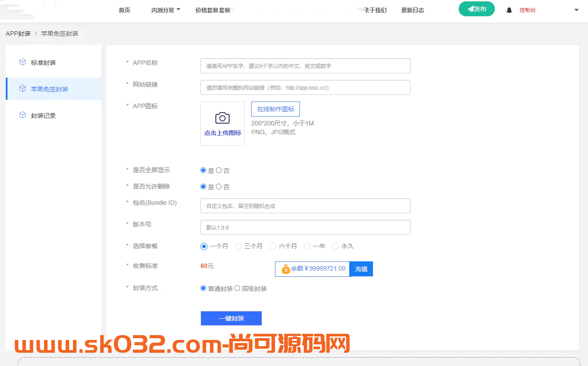Click the 余额 ¥99999721.00 balance box
The height and width of the screenshot is (366, 588).
313,269
